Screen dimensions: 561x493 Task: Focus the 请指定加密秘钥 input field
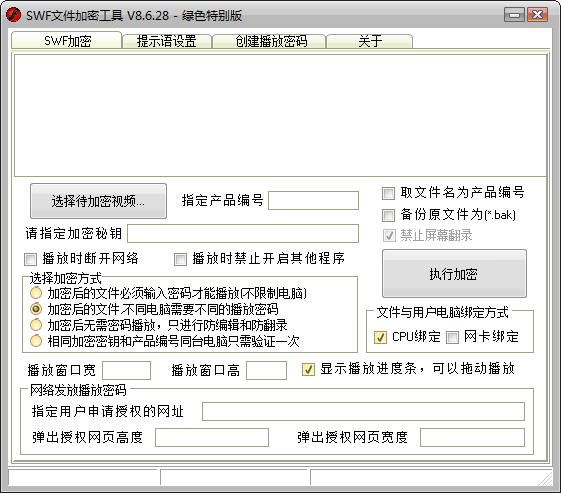pos(243,234)
